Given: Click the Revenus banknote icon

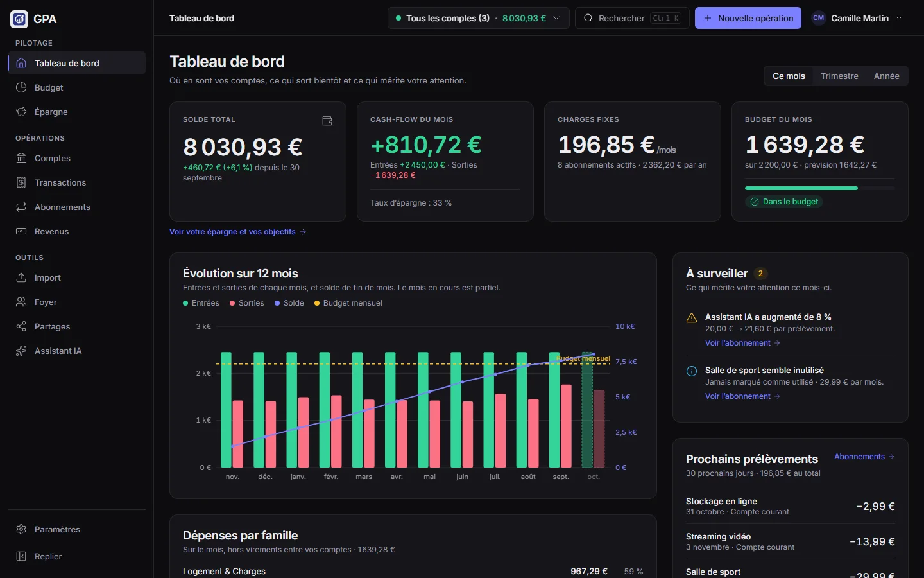Looking at the screenshot, I should click(x=21, y=231).
